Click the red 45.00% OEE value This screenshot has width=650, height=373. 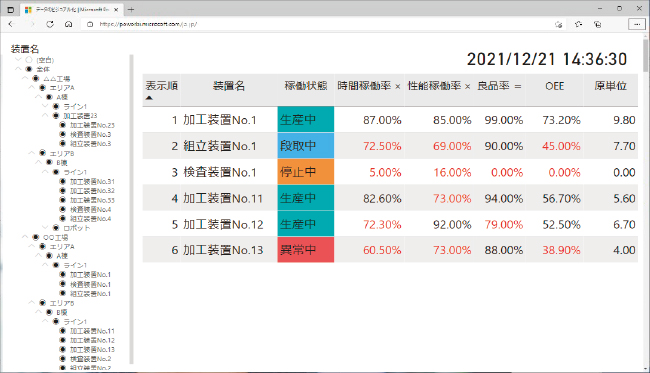point(561,146)
